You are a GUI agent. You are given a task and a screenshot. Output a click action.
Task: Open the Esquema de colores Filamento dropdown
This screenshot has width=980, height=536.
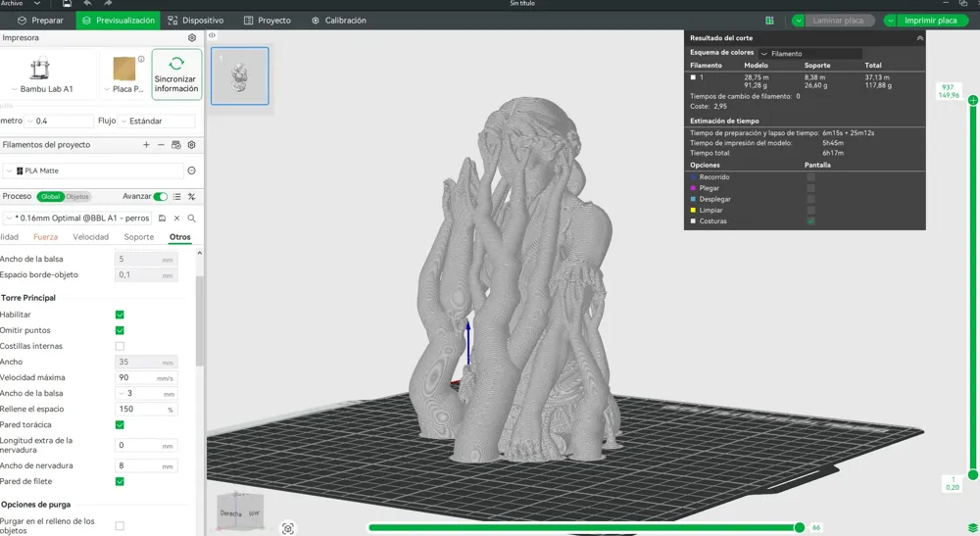(810, 54)
